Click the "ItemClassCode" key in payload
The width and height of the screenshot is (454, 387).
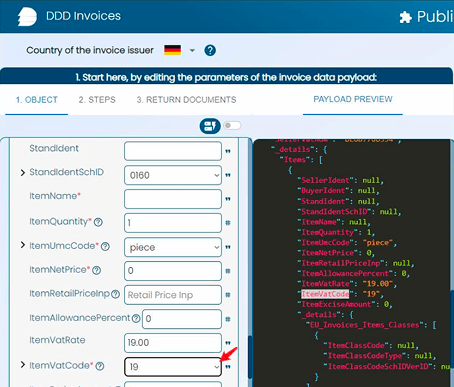356,345
